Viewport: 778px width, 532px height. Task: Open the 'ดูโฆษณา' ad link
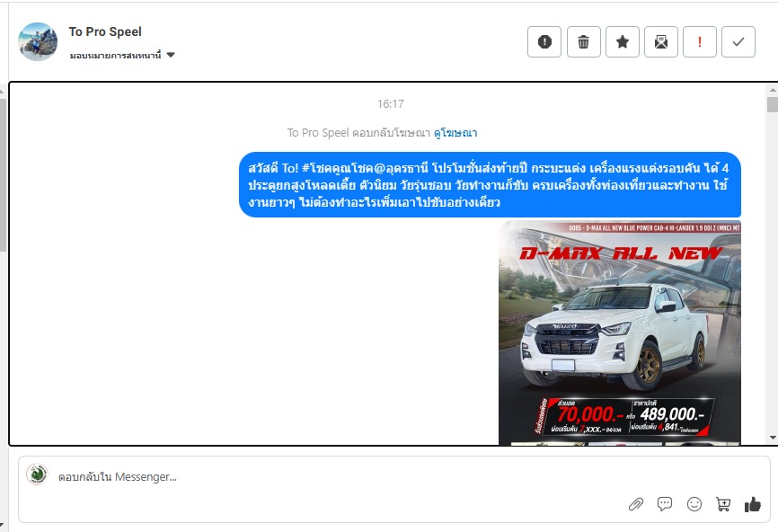pyautogui.click(x=455, y=132)
